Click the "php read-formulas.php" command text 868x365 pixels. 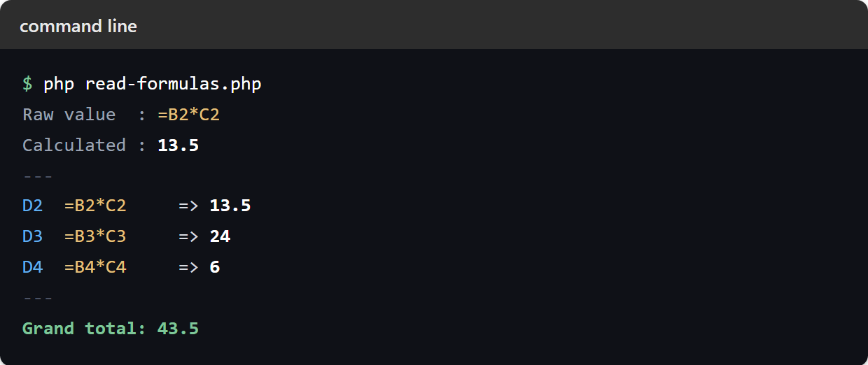click(153, 85)
